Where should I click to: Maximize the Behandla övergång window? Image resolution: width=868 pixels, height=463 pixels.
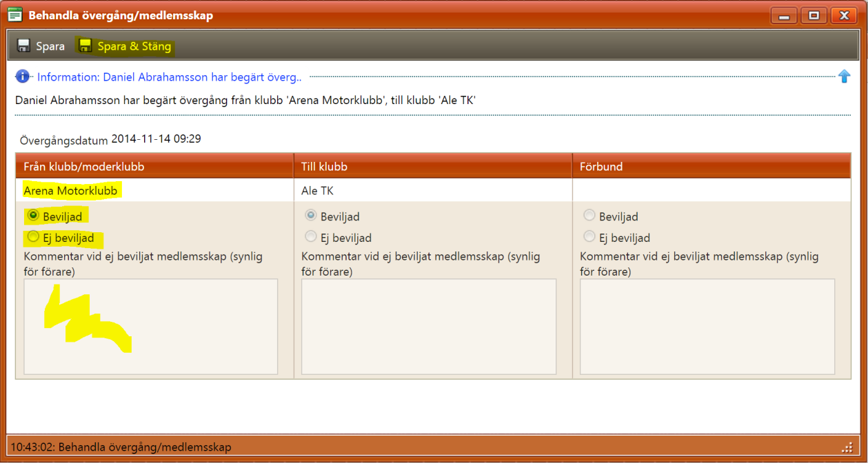pos(814,15)
